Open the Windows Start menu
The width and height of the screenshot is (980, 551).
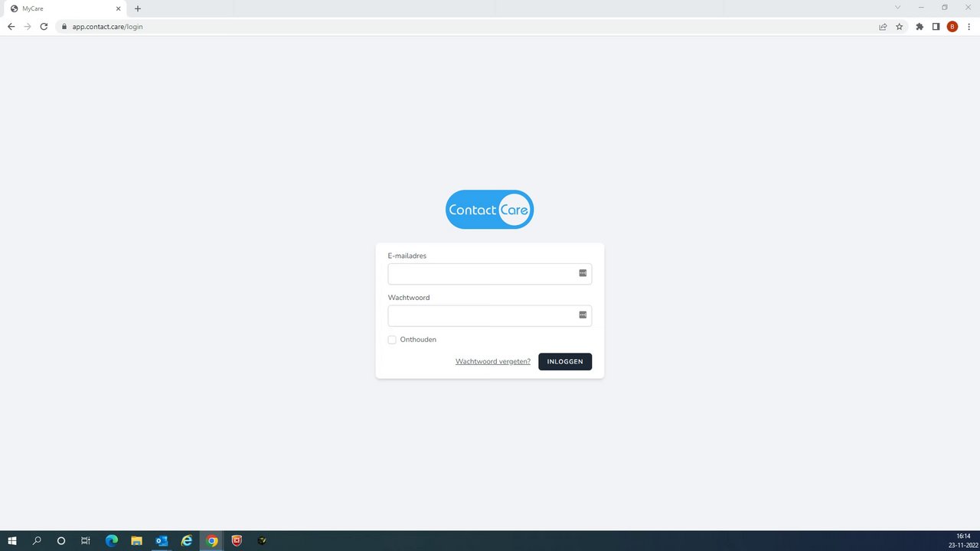click(x=12, y=540)
